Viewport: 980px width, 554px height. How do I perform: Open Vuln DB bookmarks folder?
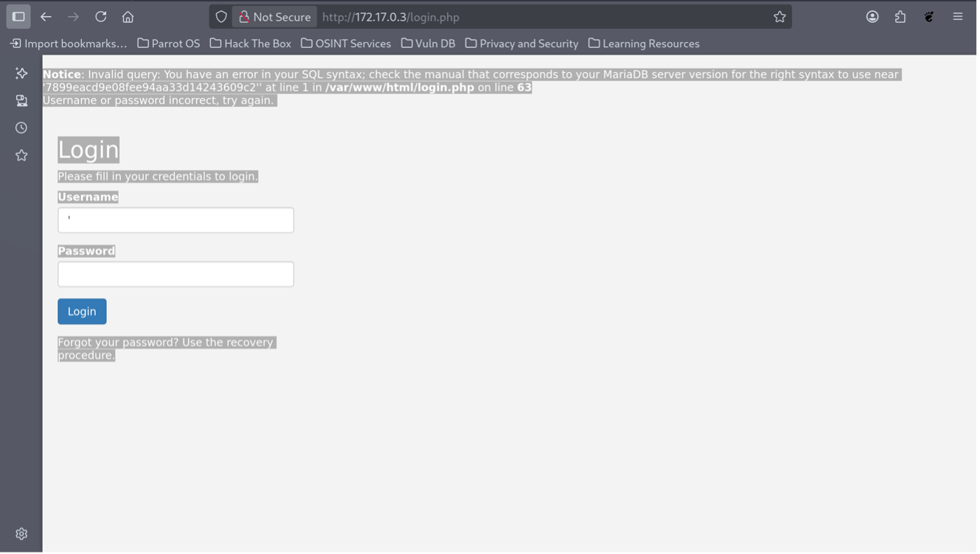428,44
